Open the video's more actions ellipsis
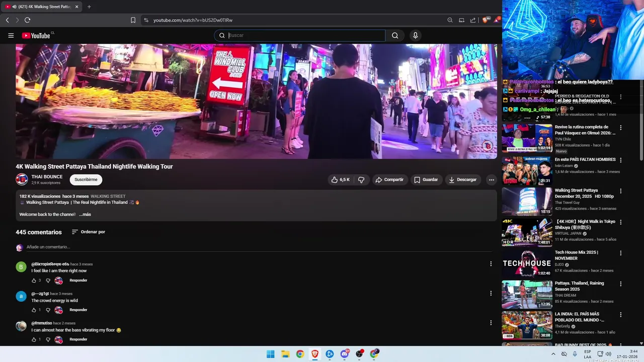This screenshot has height=362, width=644. pos(492,179)
